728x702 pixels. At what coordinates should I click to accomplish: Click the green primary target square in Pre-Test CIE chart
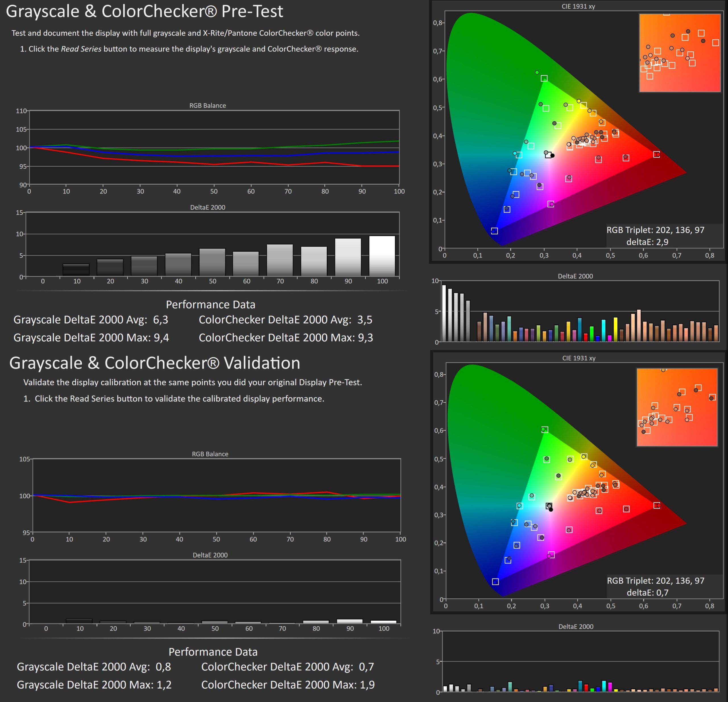pos(544,79)
